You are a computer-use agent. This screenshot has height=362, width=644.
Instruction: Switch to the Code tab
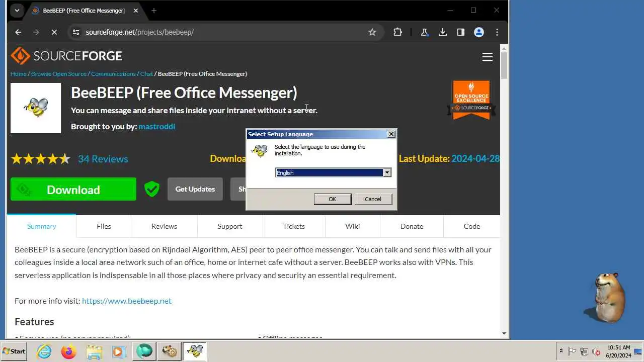pyautogui.click(x=472, y=226)
